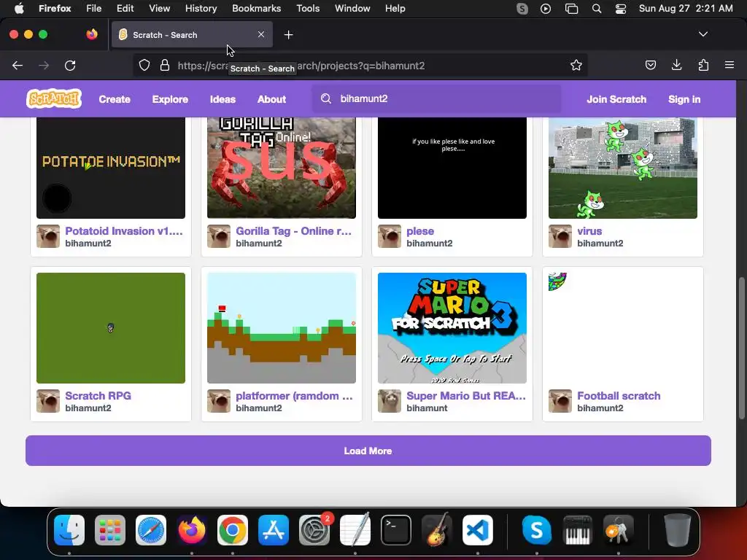Click the menu bar date and time
This screenshot has height=560, width=747.
coord(686,9)
